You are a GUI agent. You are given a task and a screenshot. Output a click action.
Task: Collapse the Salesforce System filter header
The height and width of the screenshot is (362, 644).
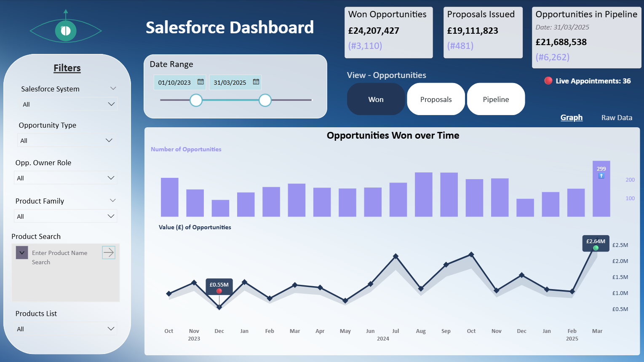[113, 88]
